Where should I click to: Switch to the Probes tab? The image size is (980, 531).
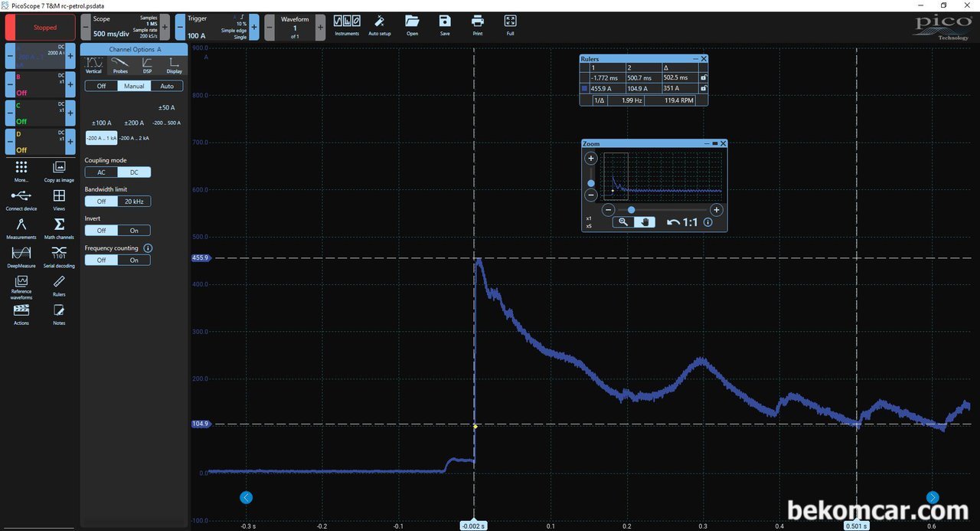120,66
